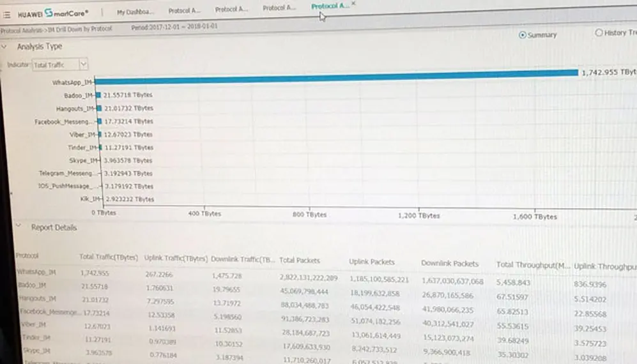The width and height of the screenshot is (637, 364).
Task: Collapse the Report Details section
Action: 18,225
